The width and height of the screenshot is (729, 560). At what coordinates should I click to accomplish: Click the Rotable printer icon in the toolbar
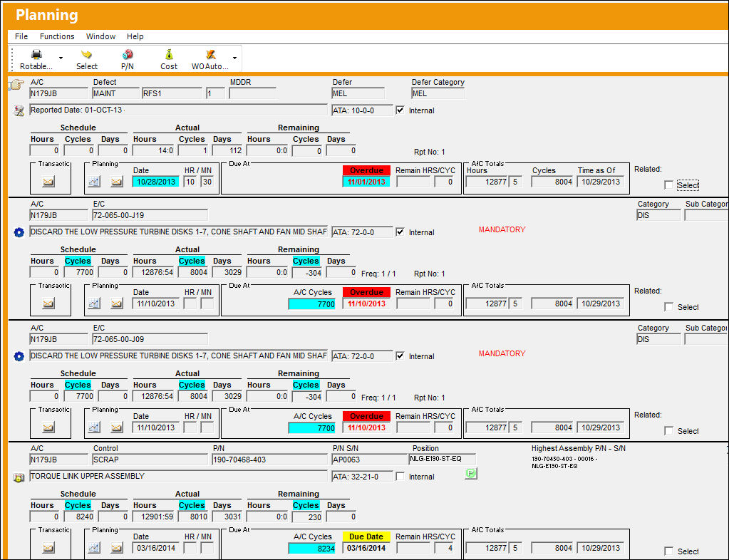pyautogui.click(x=36, y=54)
